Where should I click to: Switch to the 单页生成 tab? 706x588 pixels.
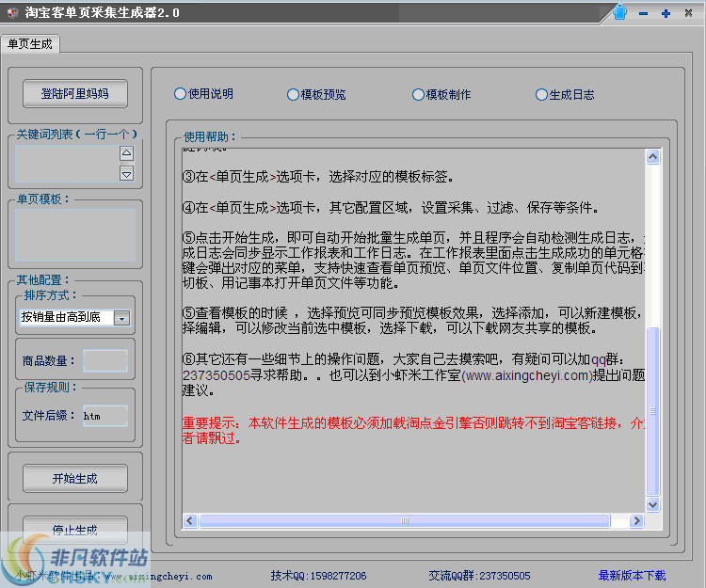click(x=30, y=44)
